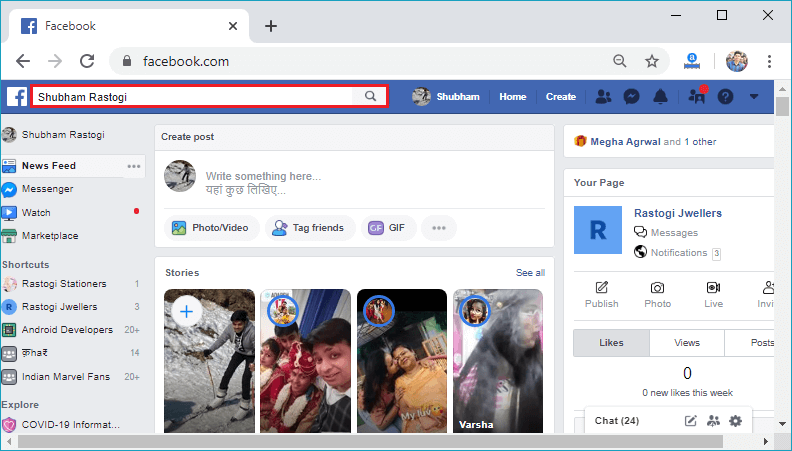Viewport: 792px width, 451px height.
Task: Show more post options ellipsis
Action: [x=439, y=228]
